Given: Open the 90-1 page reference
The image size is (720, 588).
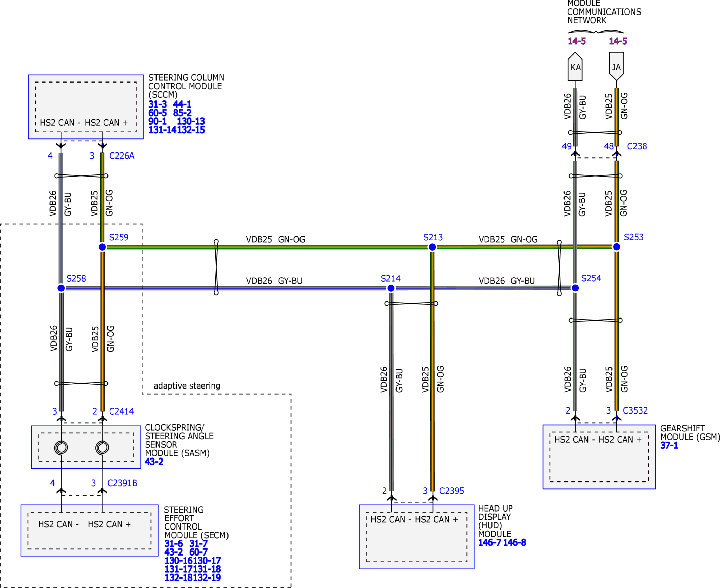Looking at the screenshot, I should (158, 121).
